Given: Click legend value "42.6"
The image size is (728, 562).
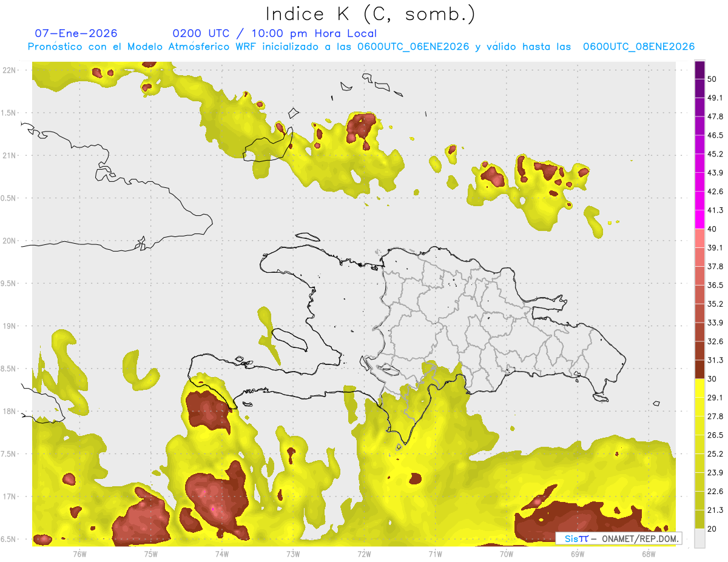Looking at the screenshot, I should coord(715,192).
